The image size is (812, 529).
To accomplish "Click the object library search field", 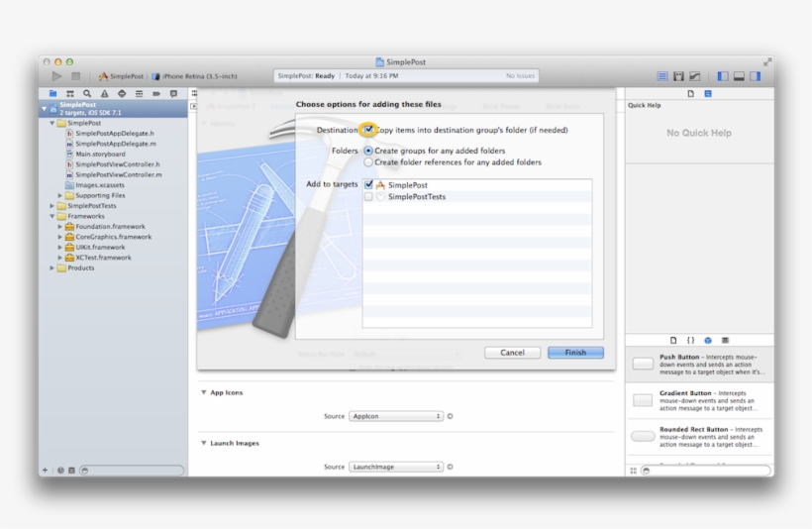I will pyautogui.click(x=706, y=471).
